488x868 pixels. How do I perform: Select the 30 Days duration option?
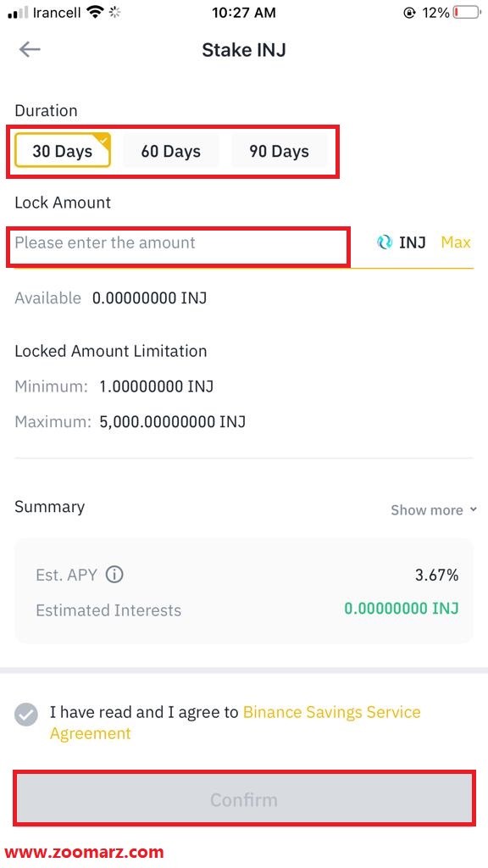(63, 151)
